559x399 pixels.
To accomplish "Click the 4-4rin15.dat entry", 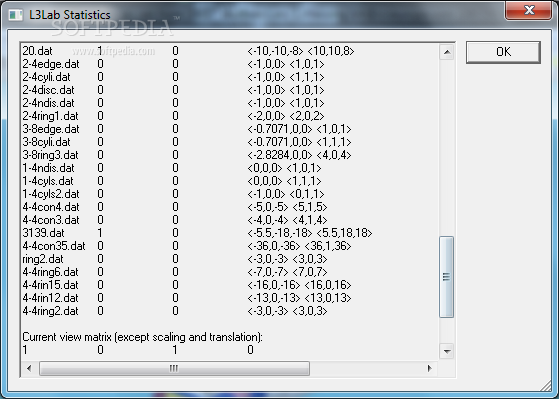I will click(x=51, y=285).
